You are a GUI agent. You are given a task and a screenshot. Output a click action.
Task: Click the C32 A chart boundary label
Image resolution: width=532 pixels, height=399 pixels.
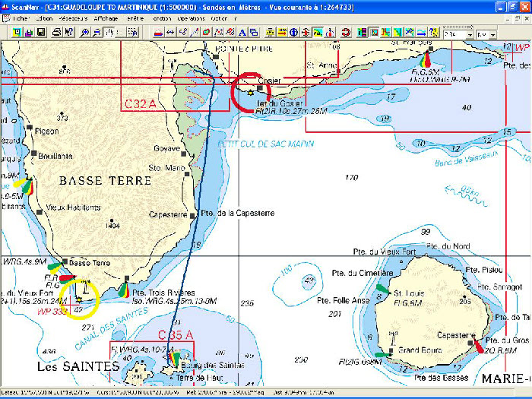(x=141, y=103)
